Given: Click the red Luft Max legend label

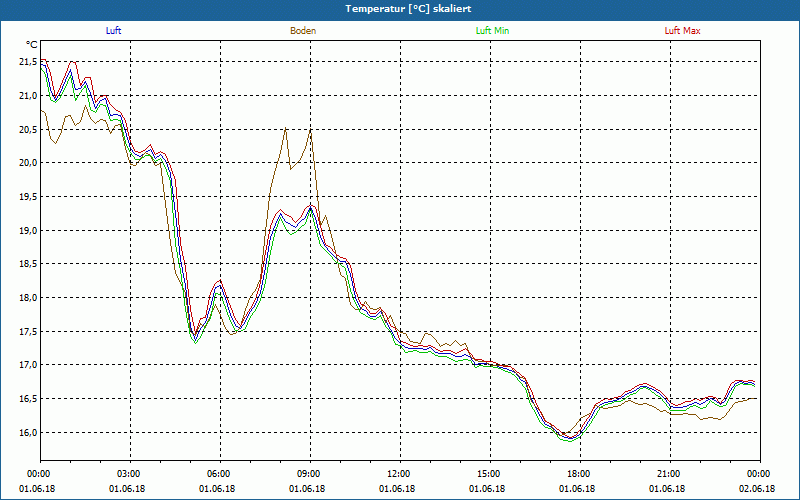Looking at the screenshot, I should click(682, 31).
